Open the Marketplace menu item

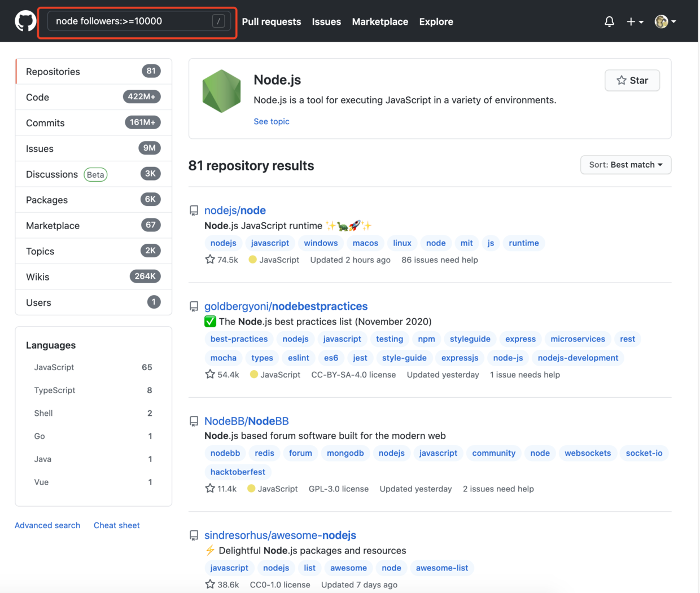[x=380, y=21]
